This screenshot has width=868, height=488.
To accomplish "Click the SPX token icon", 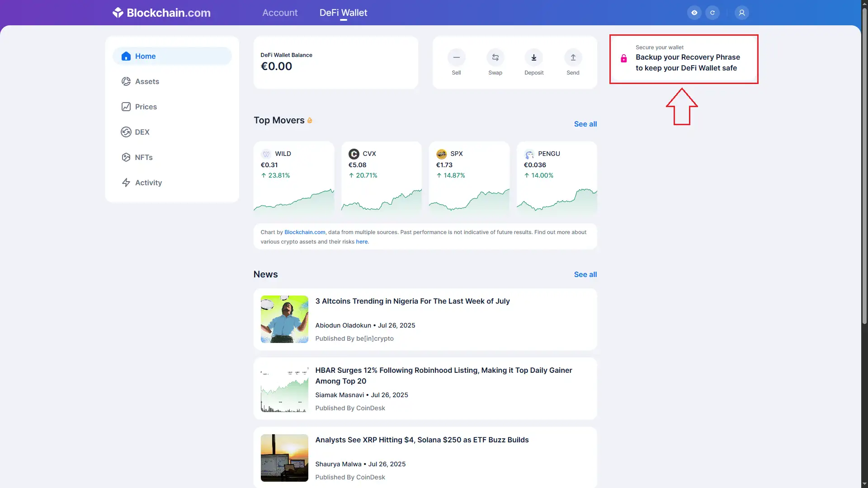I will [441, 154].
